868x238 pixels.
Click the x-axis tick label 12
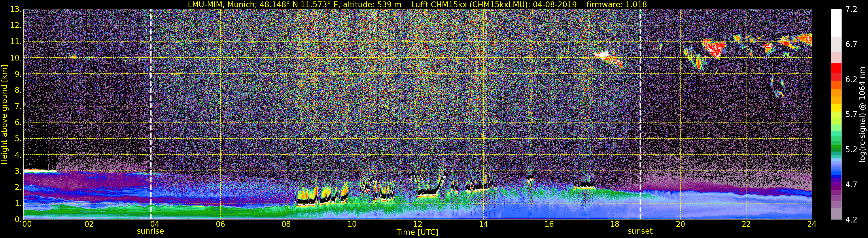coord(417,224)
